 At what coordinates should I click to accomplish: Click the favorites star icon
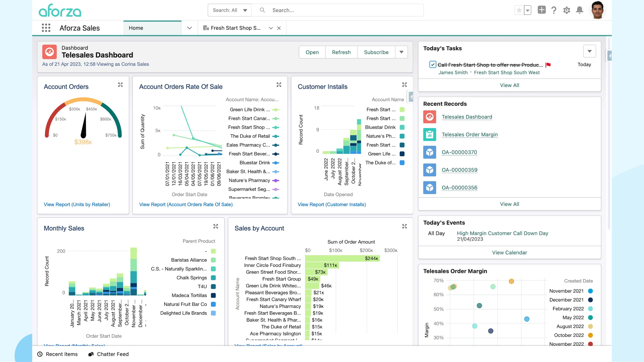pyautogui.click(x=519, y=10)
